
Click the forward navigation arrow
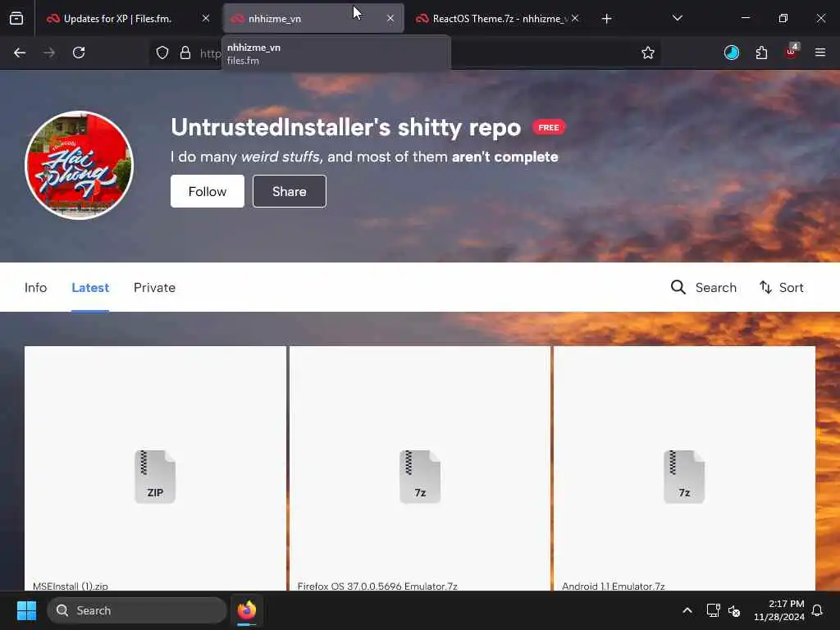pos(48,52)
